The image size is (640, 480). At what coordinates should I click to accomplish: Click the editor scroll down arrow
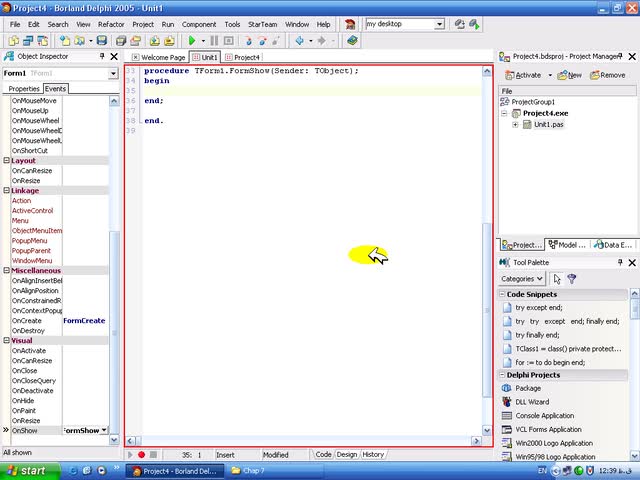coord(487,430)
